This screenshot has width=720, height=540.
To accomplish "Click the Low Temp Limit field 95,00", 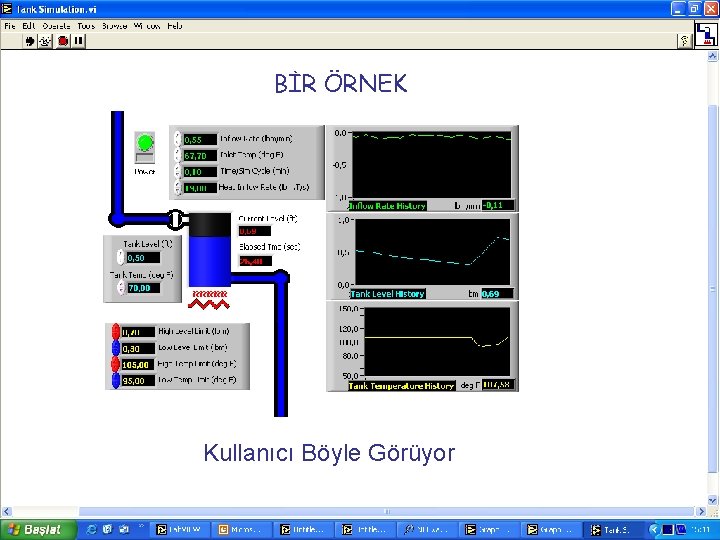I will click(138, 381).
